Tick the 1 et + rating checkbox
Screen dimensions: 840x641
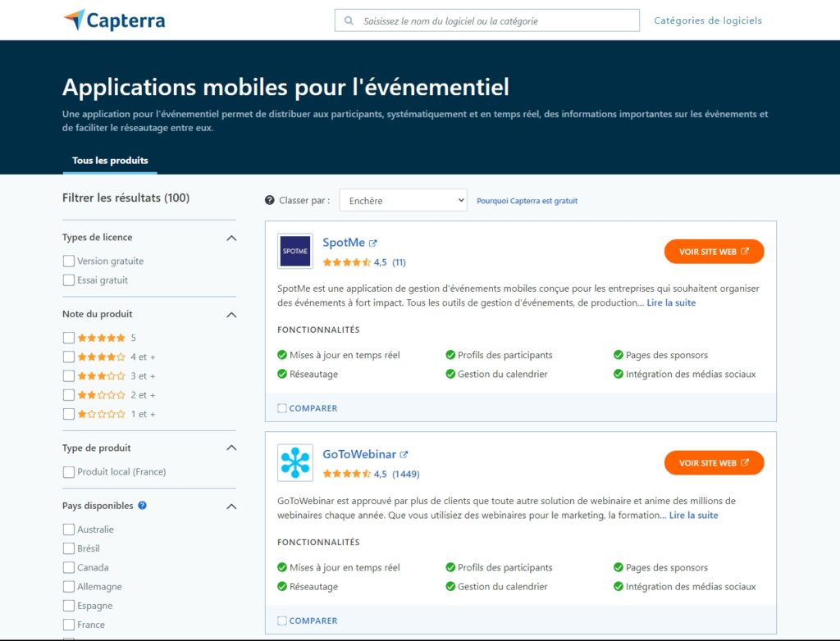(69, 414)
